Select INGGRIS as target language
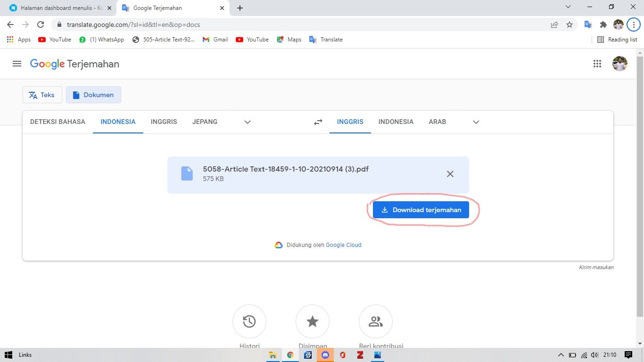The width and height of the screenshot is (644, 362). point(350,122)
